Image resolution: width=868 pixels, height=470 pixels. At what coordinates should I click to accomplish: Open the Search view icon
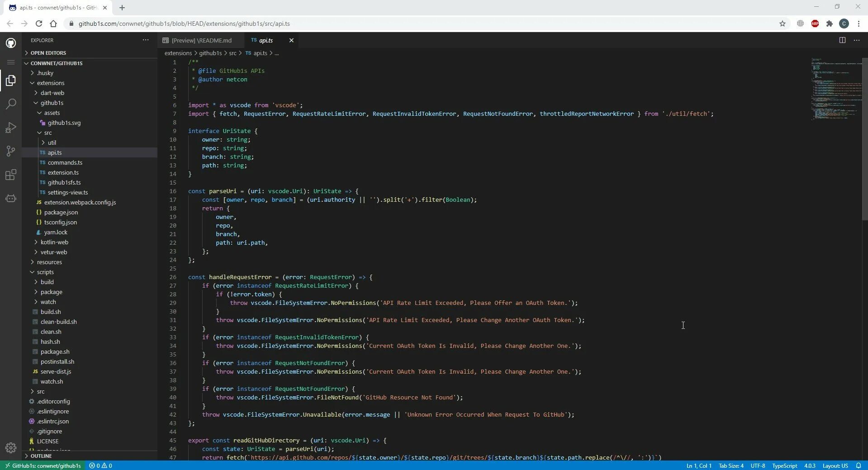click(x=11, y=104)
